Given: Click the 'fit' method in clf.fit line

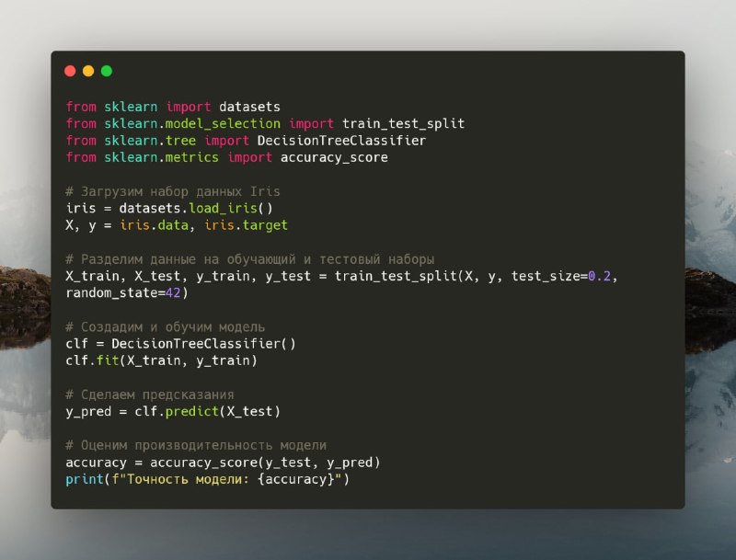Looking at the screenshot, I should pos(108,360).
